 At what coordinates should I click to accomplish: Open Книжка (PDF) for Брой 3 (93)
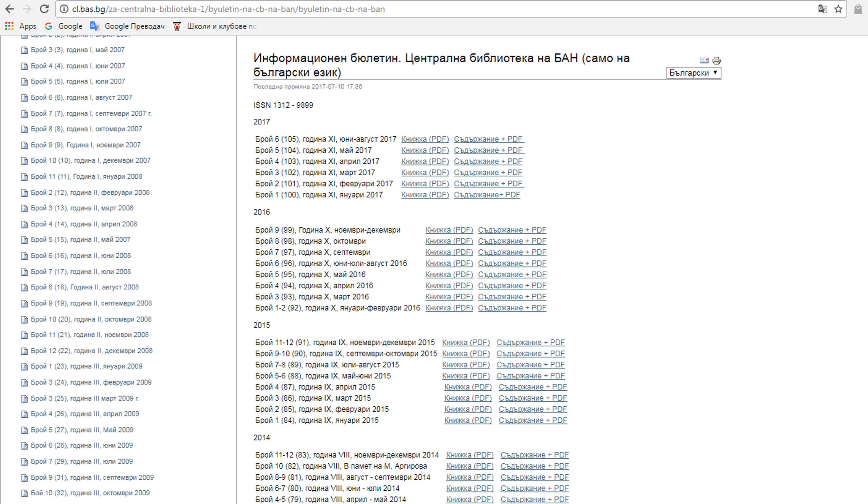click(x=449, y=297)
